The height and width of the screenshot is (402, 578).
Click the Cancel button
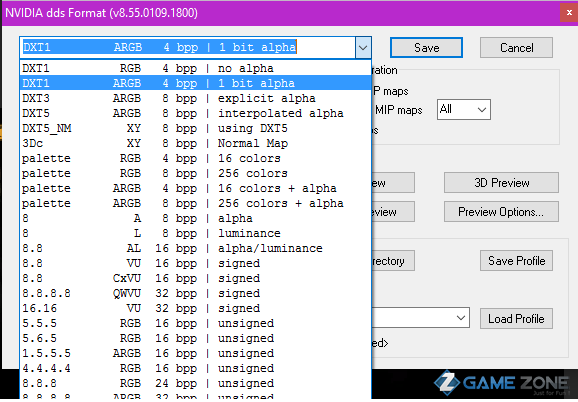[x=516, y=48]
